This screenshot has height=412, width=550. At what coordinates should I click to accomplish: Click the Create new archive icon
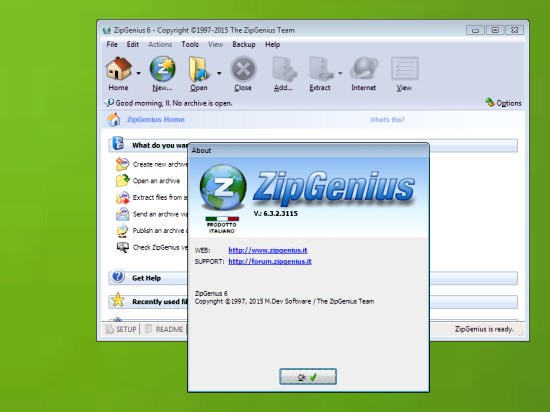(122, 164)
